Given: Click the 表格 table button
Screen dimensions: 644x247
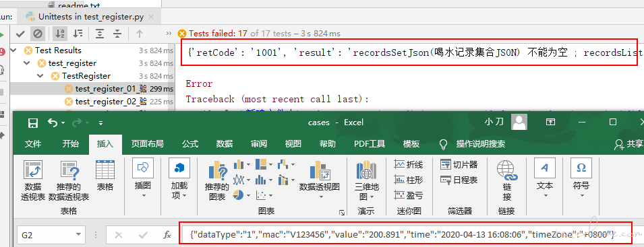Looking at the screenshot, I should [x=105, y=176].
